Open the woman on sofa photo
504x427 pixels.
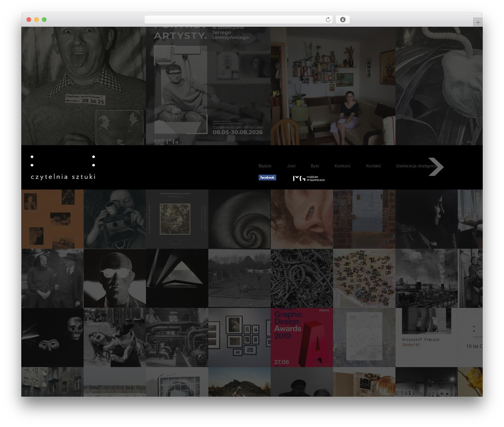tap(333, 86)
